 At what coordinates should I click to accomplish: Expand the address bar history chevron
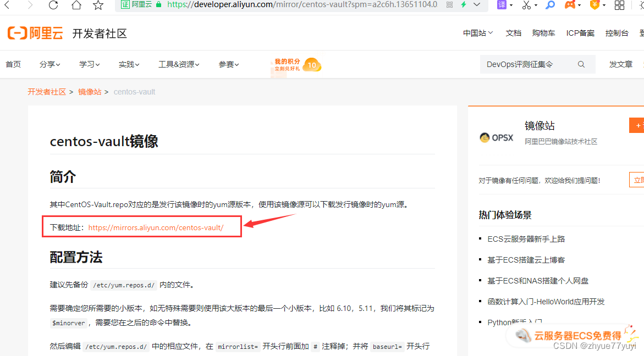pyautogui.click(x=477, y=4)
